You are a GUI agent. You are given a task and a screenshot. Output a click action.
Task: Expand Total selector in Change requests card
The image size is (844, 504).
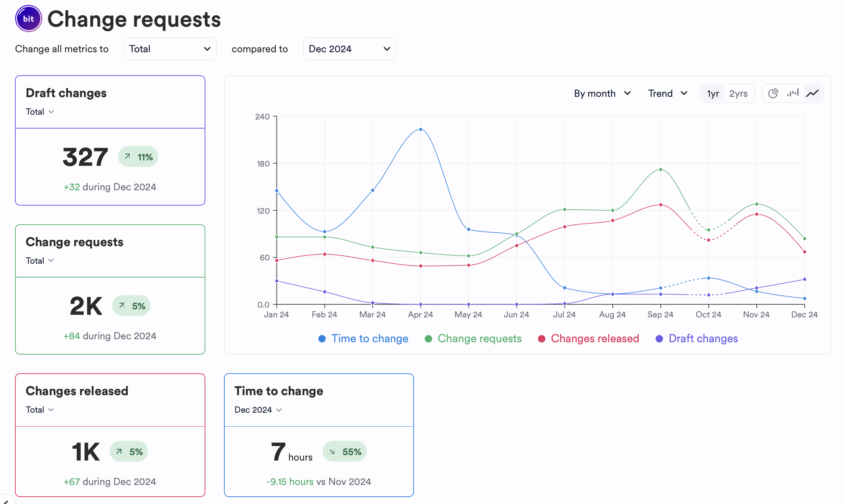pos(40,261)
